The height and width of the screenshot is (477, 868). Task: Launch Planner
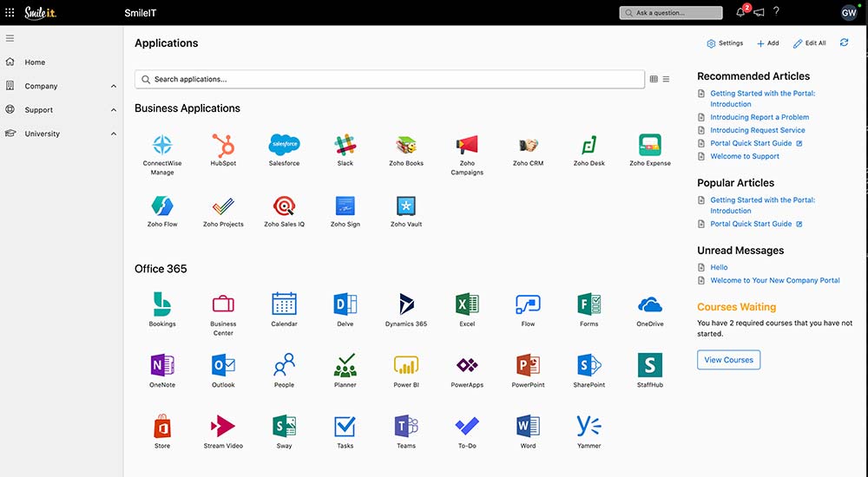[345, 365]
